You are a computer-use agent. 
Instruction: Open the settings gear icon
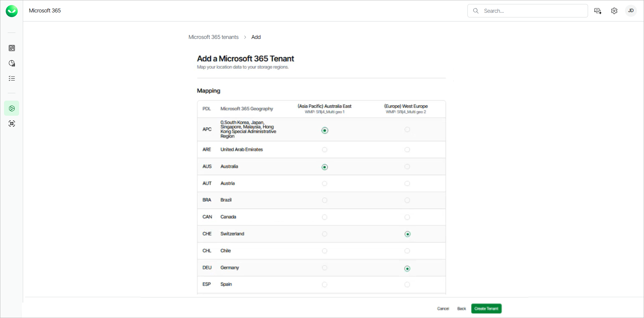coord(614,11)
